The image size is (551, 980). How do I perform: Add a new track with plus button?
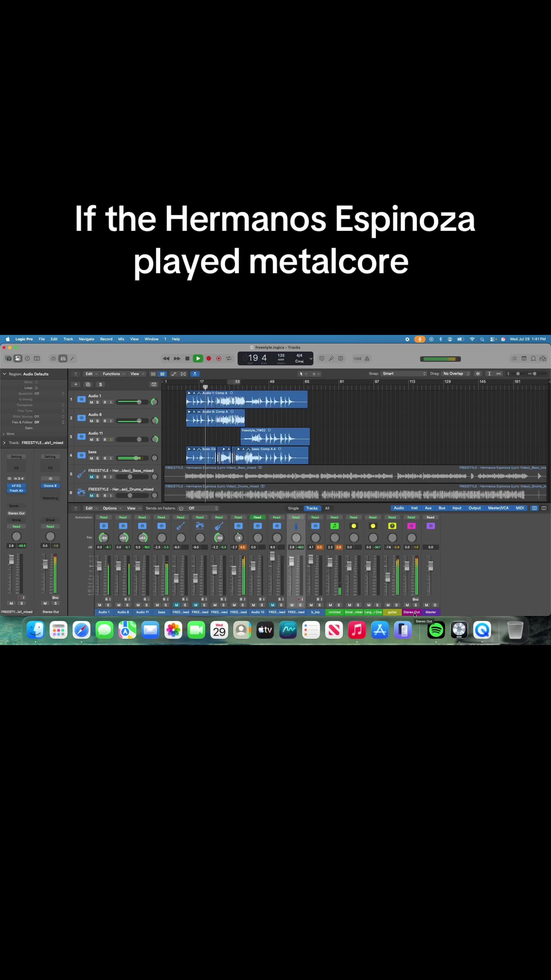pos(76,384)
